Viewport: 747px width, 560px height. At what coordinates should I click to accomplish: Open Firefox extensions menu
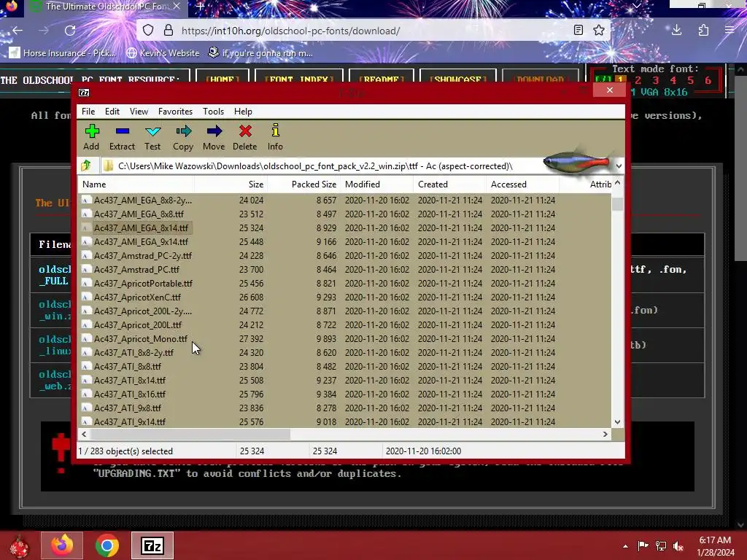[x=703, y=31]
